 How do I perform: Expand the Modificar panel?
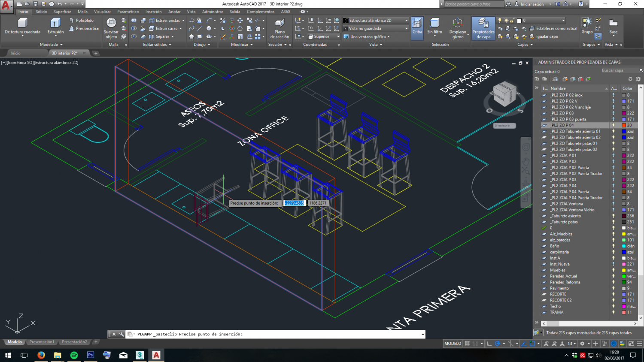pos(242,44)
